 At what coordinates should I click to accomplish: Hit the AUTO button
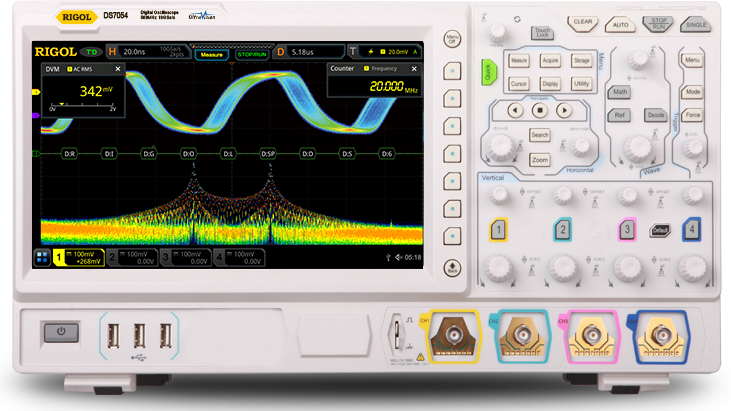(621, 25)
